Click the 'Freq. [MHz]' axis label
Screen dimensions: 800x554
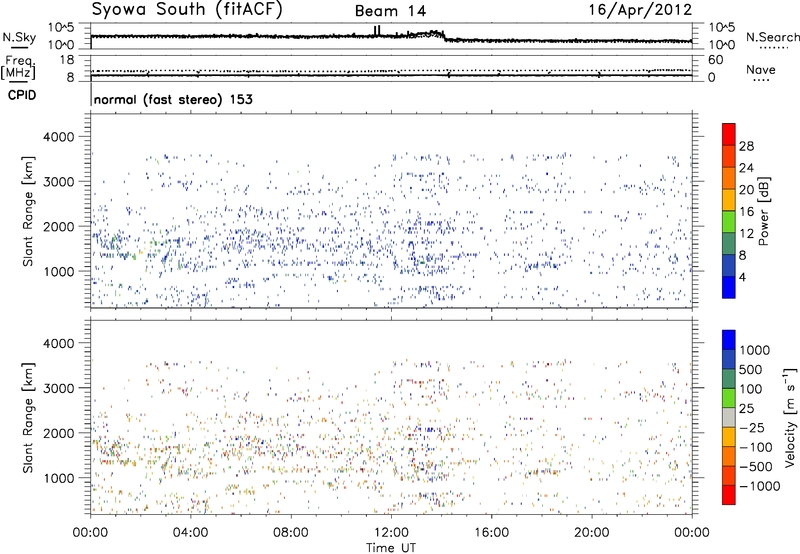coord(18,67)
